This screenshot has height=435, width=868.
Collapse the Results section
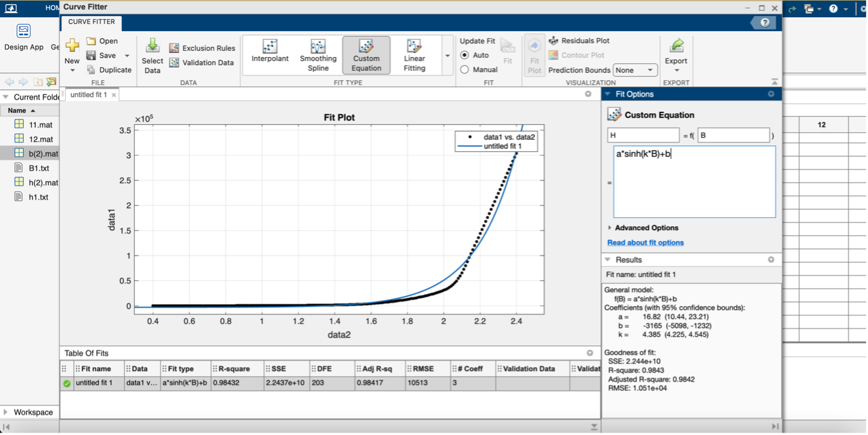(607, 259)
